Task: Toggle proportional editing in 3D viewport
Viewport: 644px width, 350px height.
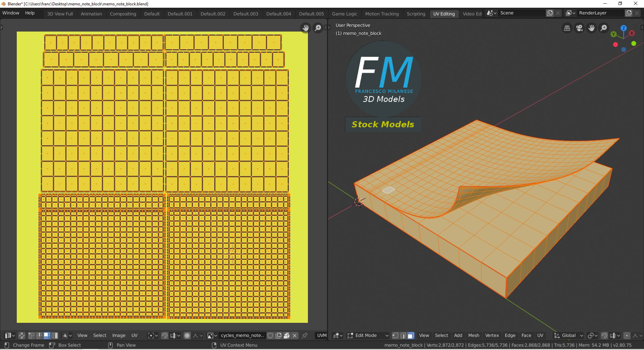Action: pos(627,335)
